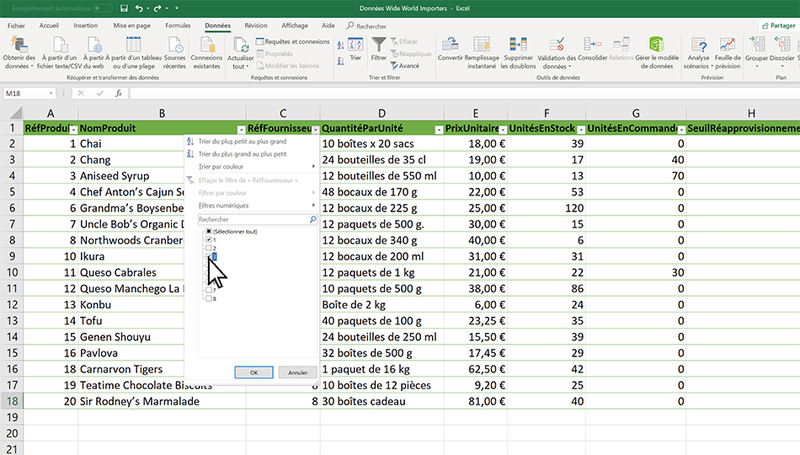Open the NomProduit column filter dropdown
The height and width of the screenshot is (455, 800).
pos(241,129)
